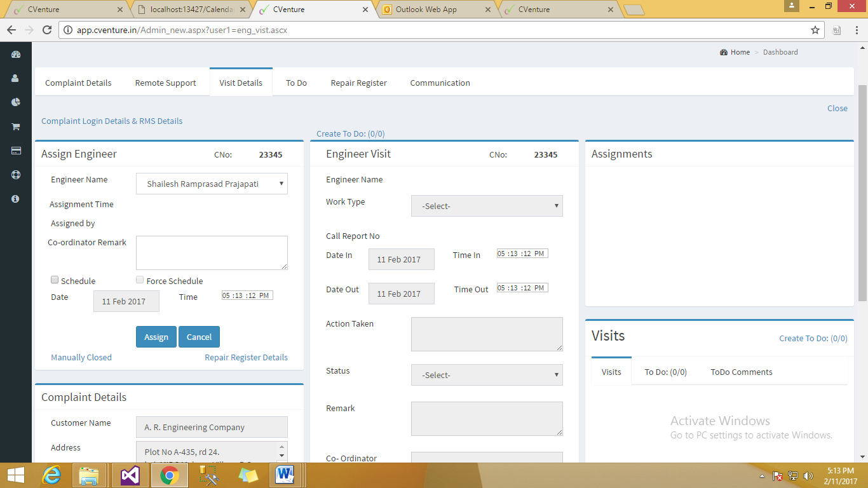The width and height of the screenshot is (868, 488).
Task: Click Create To Do link in Visits panel
Action: tap(813, 338)
